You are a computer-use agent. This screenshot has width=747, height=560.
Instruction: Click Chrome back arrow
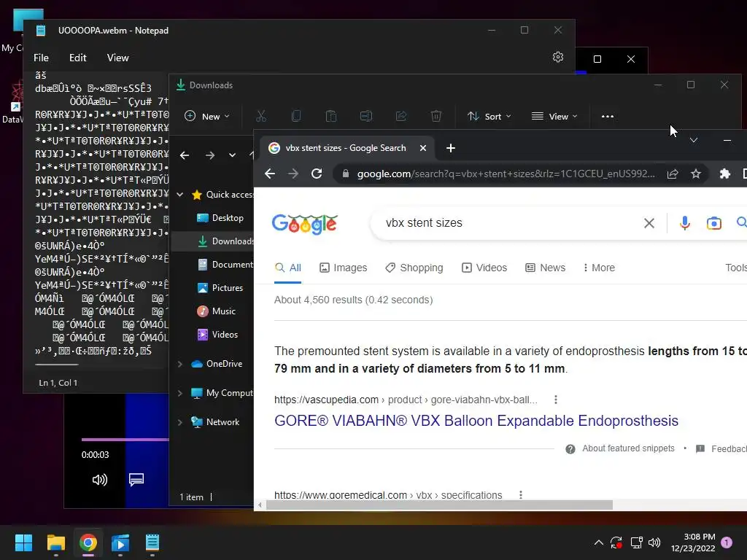point(270,174)
